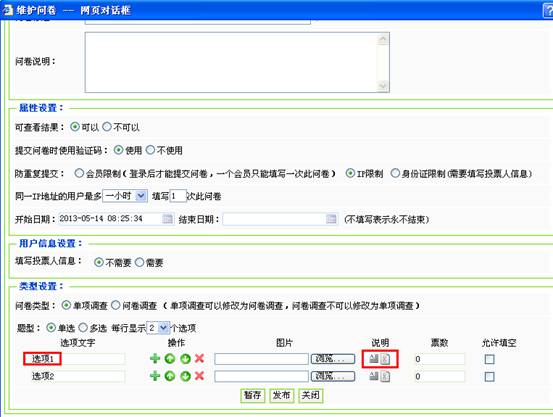The height and width of the screenshot is (417, 553).
Task: Open the 结束日期 calendar picker icon
Action: pos(331,219)
